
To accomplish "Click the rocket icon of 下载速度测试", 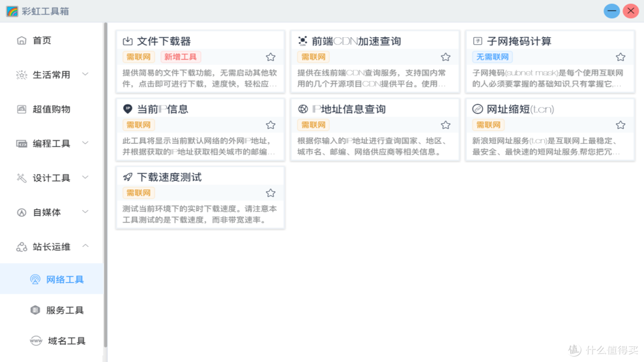I will [128, 177].
